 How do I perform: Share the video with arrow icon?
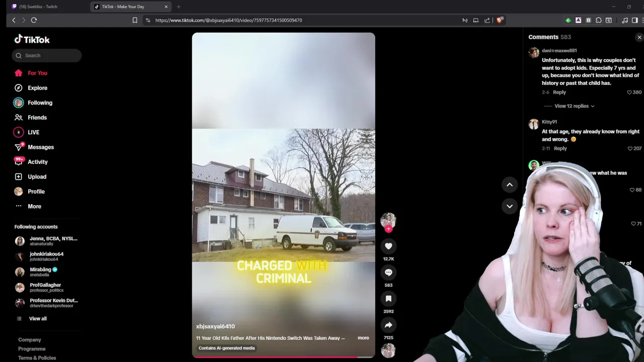[388, 325]
